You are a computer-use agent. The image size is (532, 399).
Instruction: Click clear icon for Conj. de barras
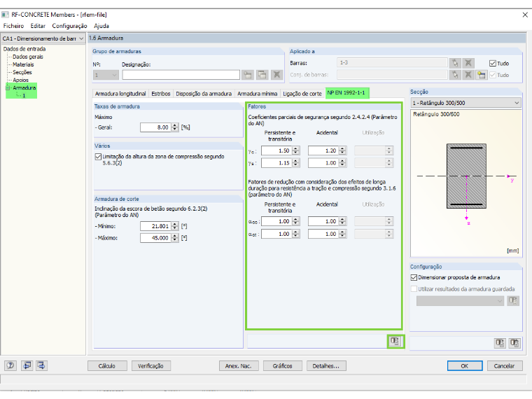pyautogui.click(x=468, y=75)
